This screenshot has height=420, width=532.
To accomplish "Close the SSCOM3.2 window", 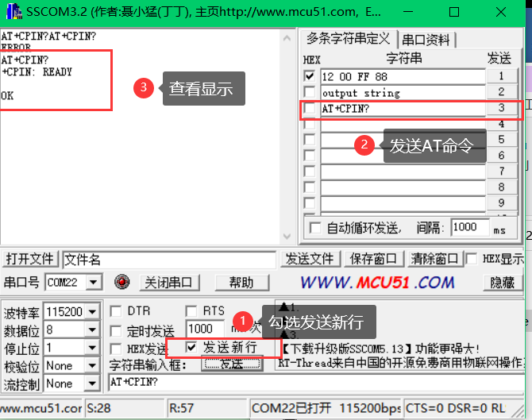I will [501, 12].
